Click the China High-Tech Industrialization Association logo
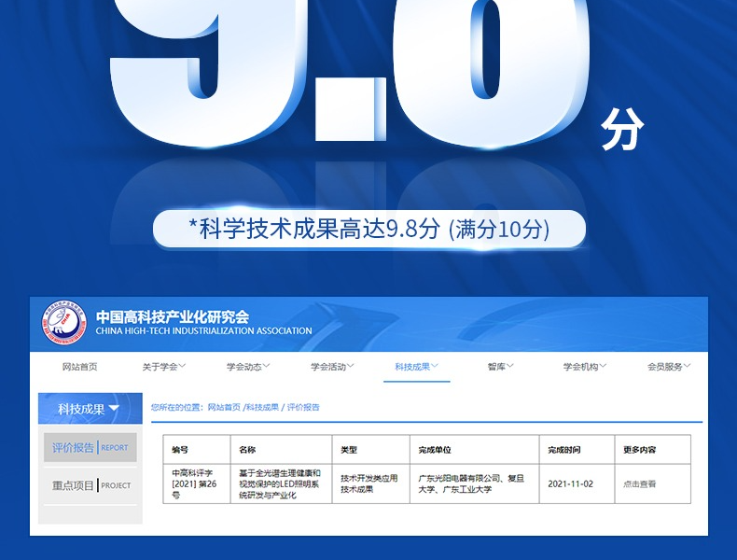The height and width of the screenshot is (560, 737). coord(63,323)
